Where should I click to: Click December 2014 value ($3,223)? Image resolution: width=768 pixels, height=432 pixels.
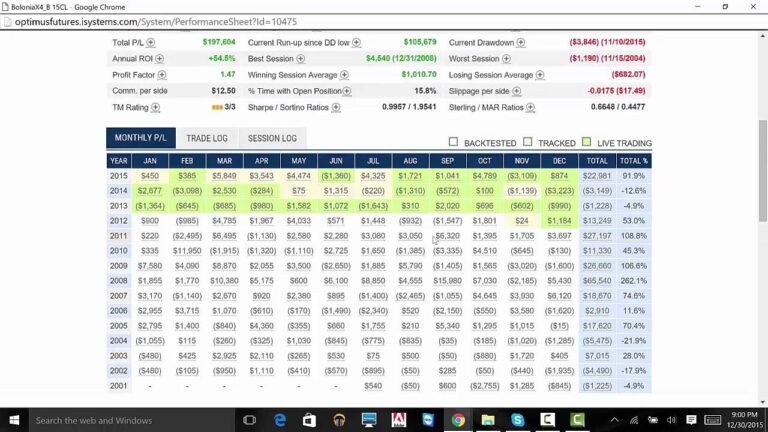(x=559, y=191)
